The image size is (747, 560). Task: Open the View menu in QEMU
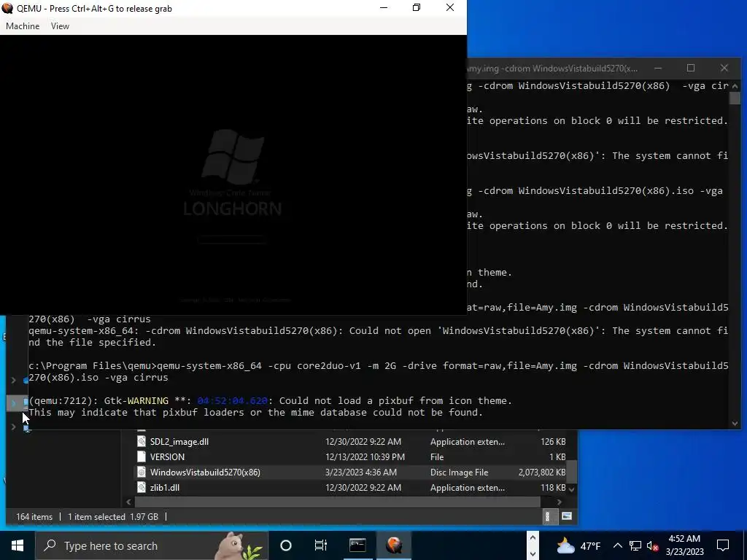point(60,26)
